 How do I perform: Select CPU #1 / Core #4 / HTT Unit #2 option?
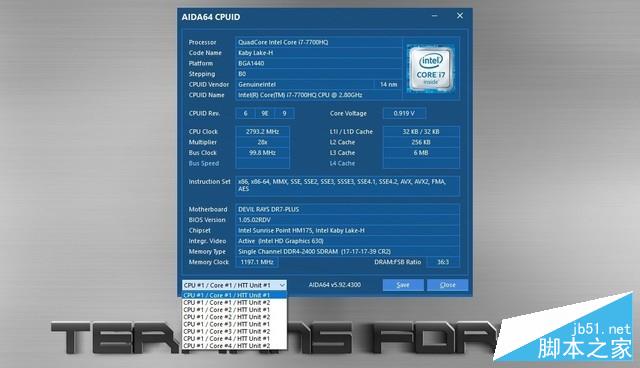click(235, 346)
